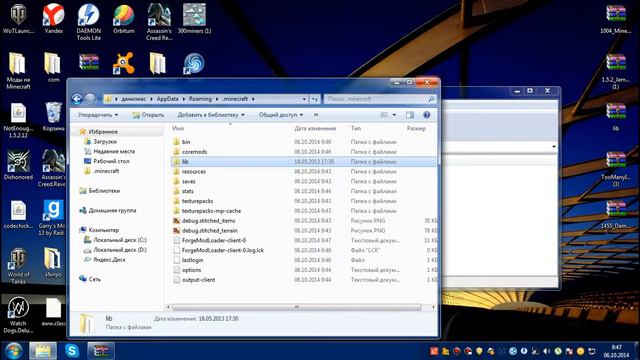Launch Garry's Mod desktop shortcut
Image resolution: width=640 pixels, height=360 pixels.
click(53, 217)
